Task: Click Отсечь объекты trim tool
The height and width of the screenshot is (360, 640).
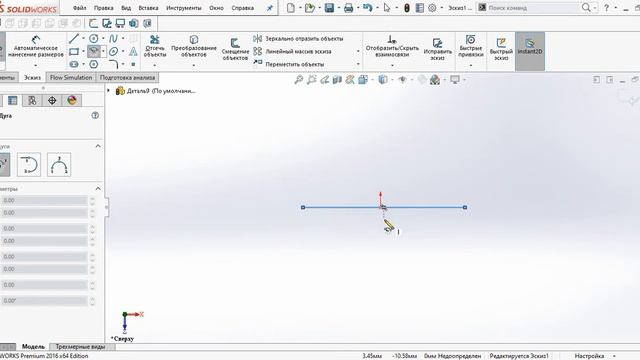Action: [155, 46]
